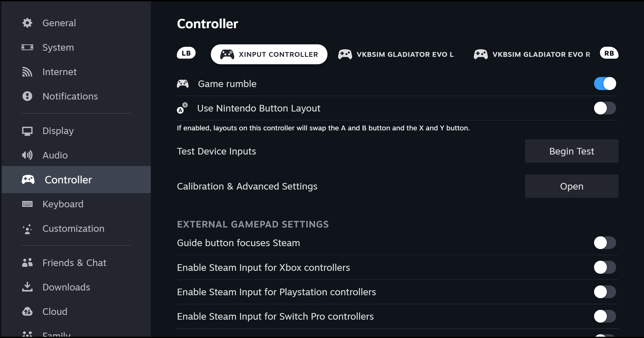Enable Steam Input for Xbox controllers
This screenshot has width=644, height=338.
[604, 267]
